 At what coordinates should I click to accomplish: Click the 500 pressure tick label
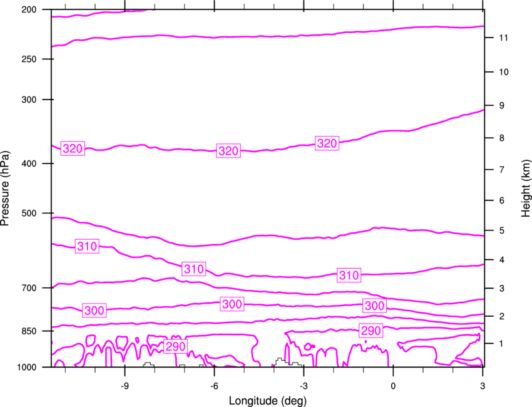[29, 213]
